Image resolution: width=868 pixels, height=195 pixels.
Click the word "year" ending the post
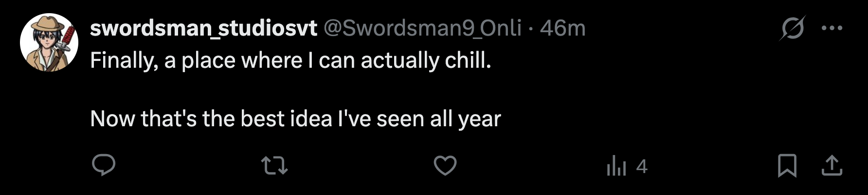(x=480, y=119)
